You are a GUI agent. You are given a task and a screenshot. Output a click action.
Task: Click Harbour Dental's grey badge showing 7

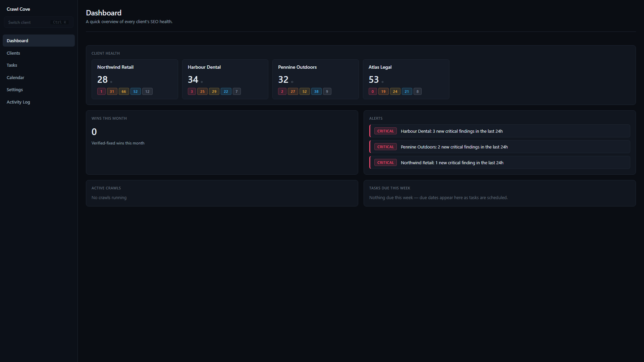pos(237,92)
